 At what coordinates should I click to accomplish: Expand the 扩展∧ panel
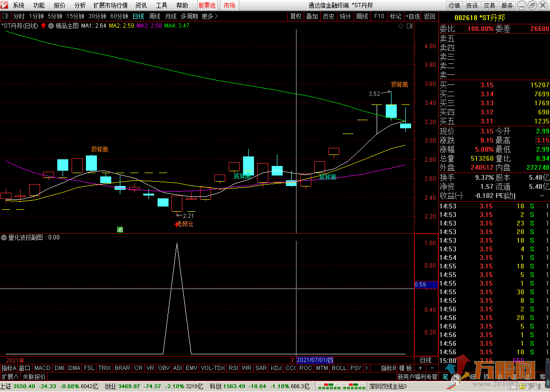pos(10,377)
